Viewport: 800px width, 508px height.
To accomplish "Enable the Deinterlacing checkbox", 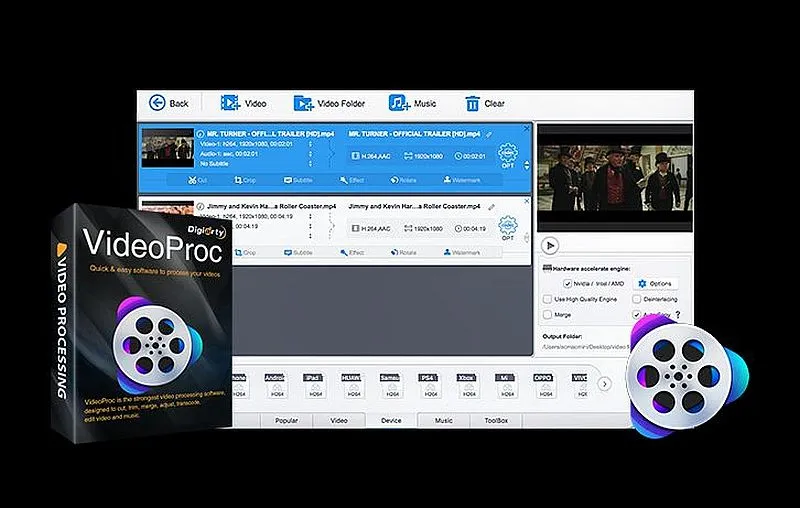I will (x=637, y=299).
